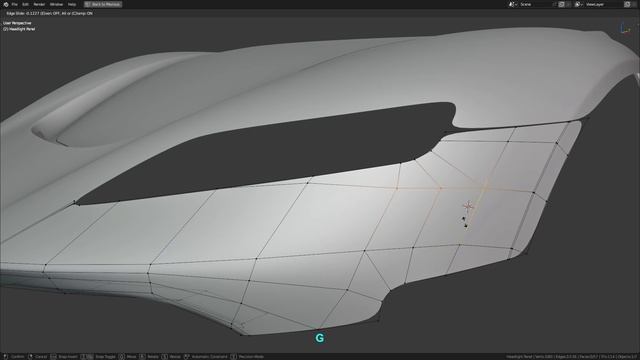Click the New Scene icon
The height and width of the screenshot is (360, 640).
point(562,4)
